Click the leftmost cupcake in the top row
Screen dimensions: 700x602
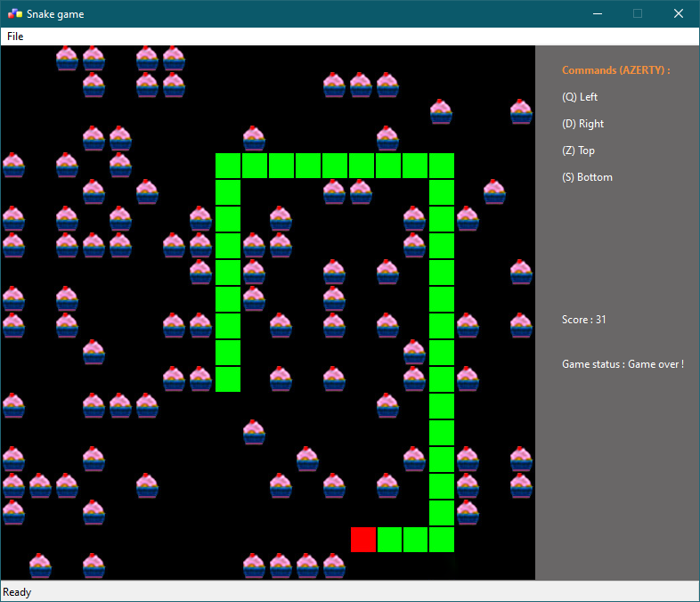coord(67,58)
